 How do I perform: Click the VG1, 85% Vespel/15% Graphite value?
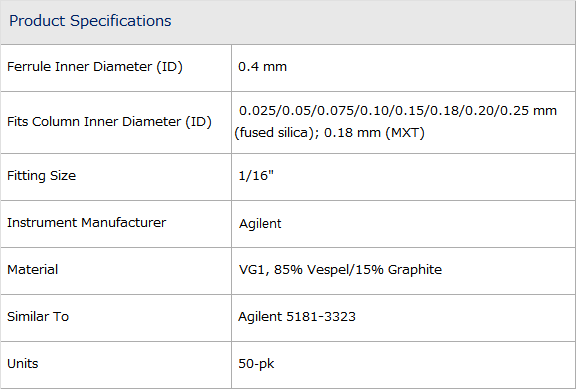[x=340, y=270]
